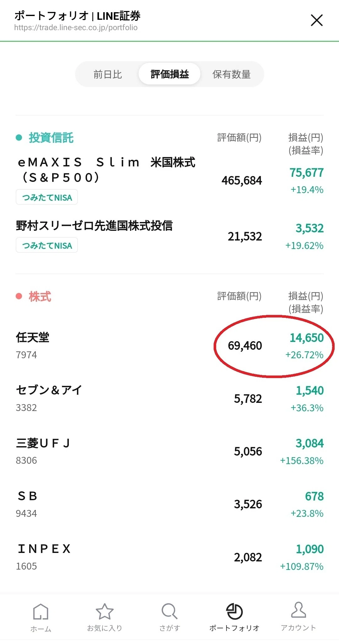
Task: Tap the portfolio URL address text
Action: point(76,28)
